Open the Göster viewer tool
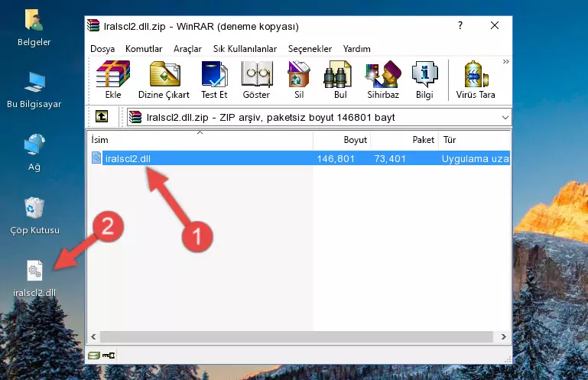 256,80
